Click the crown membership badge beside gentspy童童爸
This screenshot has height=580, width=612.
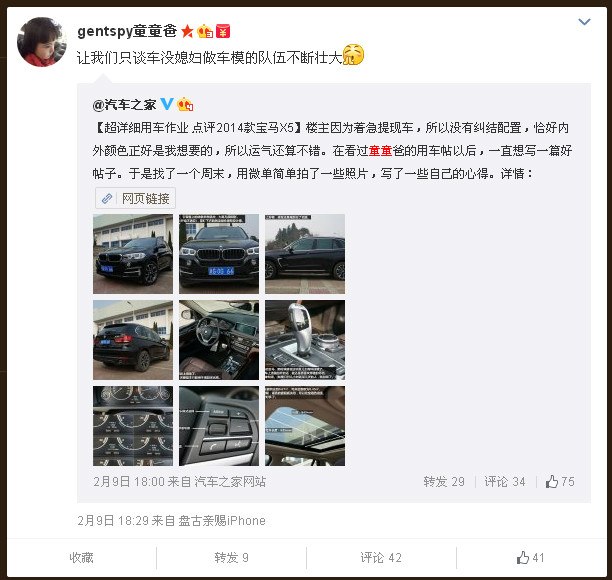[205, 31]
